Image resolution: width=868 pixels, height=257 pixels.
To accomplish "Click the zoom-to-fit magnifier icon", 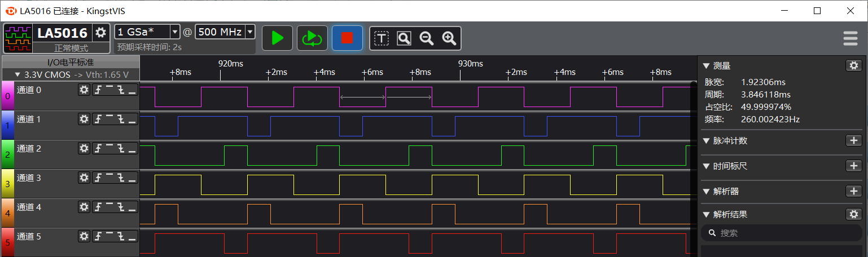I will 404,38.
